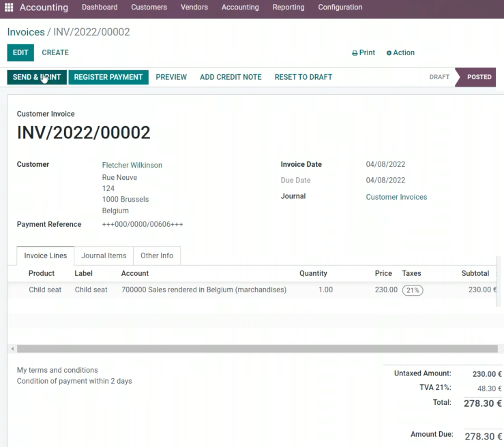Click the 700000 Sales rendered account cell

click(x=204, y=290)
